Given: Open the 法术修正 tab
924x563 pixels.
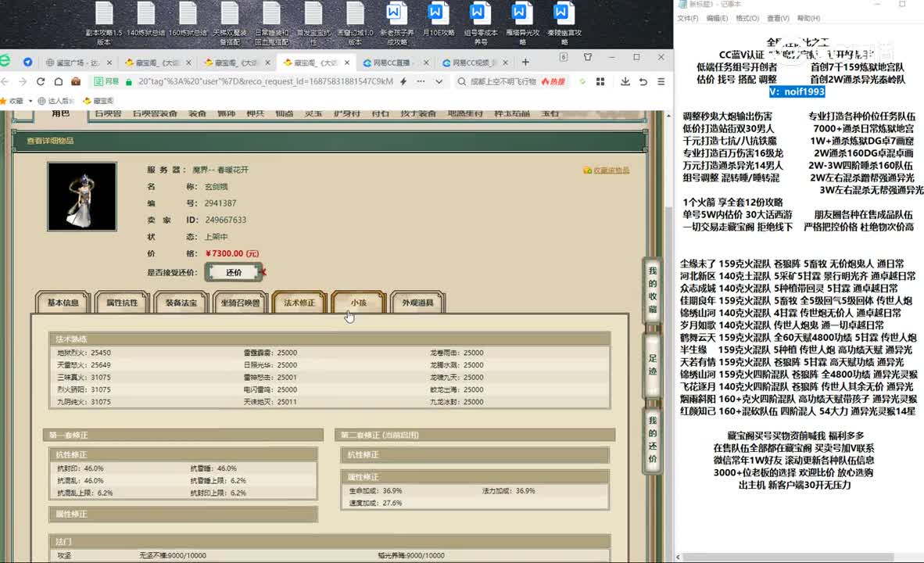Looking at the screenshot, I should 299,303.
